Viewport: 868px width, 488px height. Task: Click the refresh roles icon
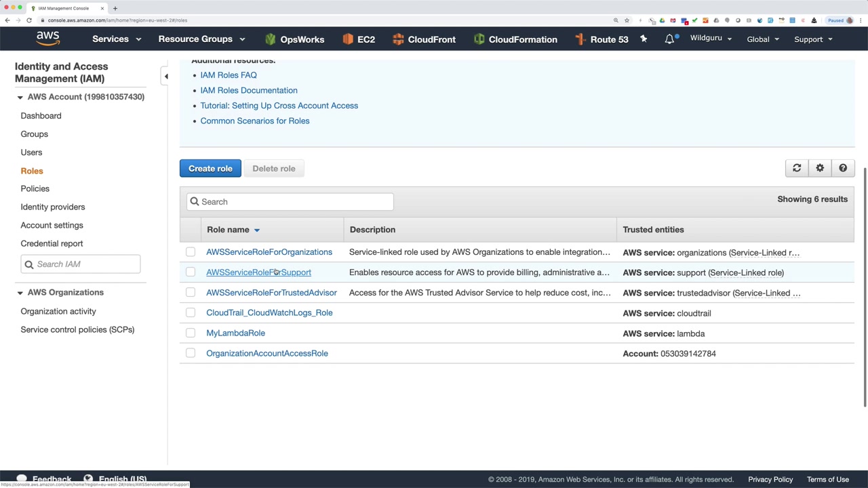tap(797, 168)
